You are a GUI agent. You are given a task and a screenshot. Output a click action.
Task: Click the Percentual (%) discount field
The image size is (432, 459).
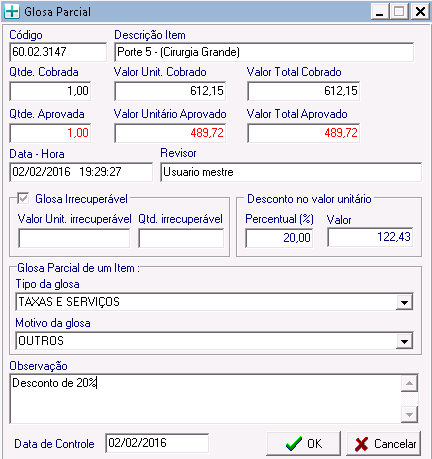point(279,238)
